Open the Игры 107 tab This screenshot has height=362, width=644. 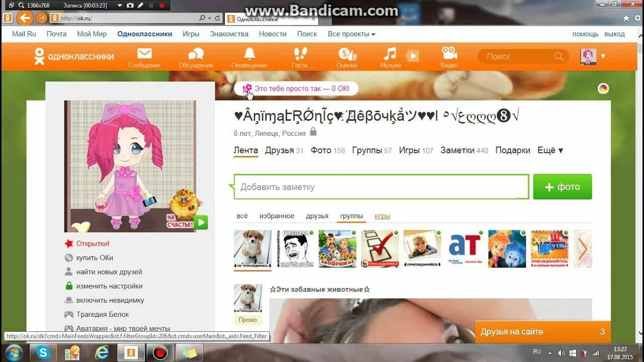pos(416,150)
